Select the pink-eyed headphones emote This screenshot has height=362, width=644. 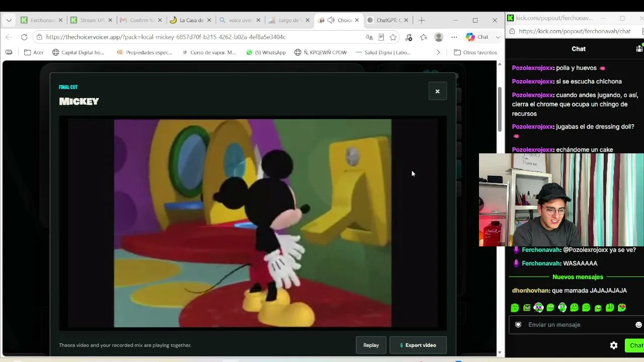[x=538, y=308]
